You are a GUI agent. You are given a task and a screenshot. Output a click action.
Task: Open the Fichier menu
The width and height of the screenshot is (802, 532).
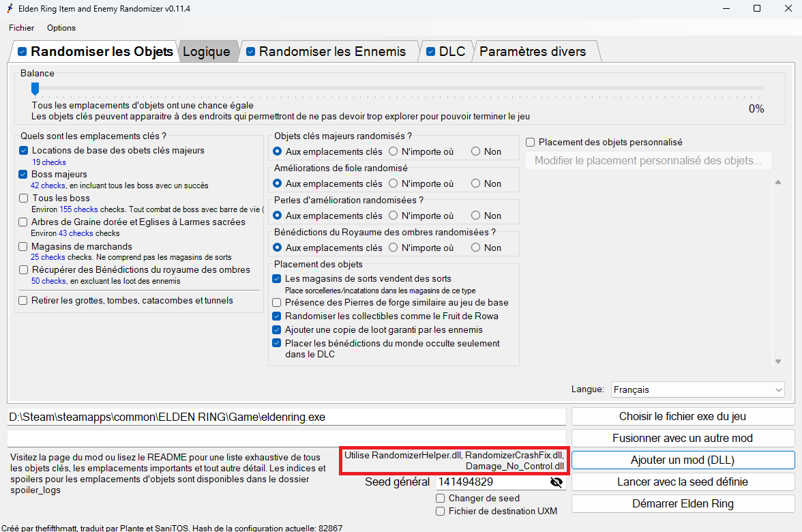point(22,27)
